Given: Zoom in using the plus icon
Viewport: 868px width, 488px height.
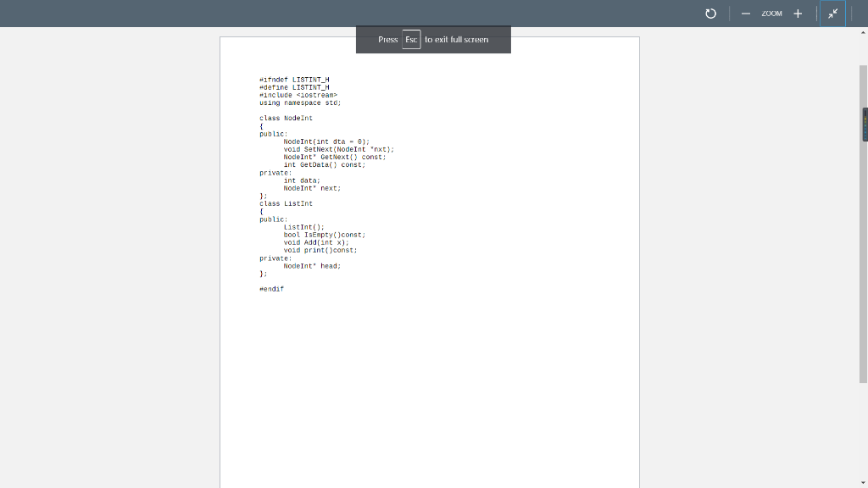Looking at the screenshot, I should (798, 13).
